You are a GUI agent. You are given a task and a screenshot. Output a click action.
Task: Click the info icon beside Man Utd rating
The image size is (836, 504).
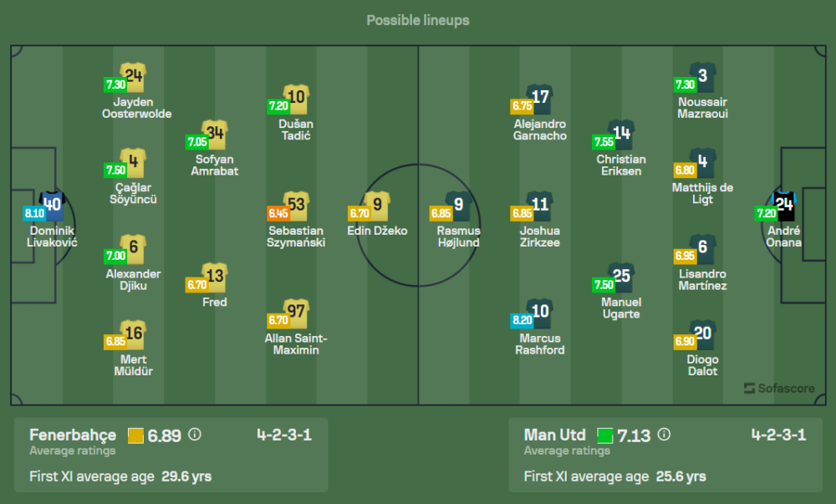pos(664,435)
